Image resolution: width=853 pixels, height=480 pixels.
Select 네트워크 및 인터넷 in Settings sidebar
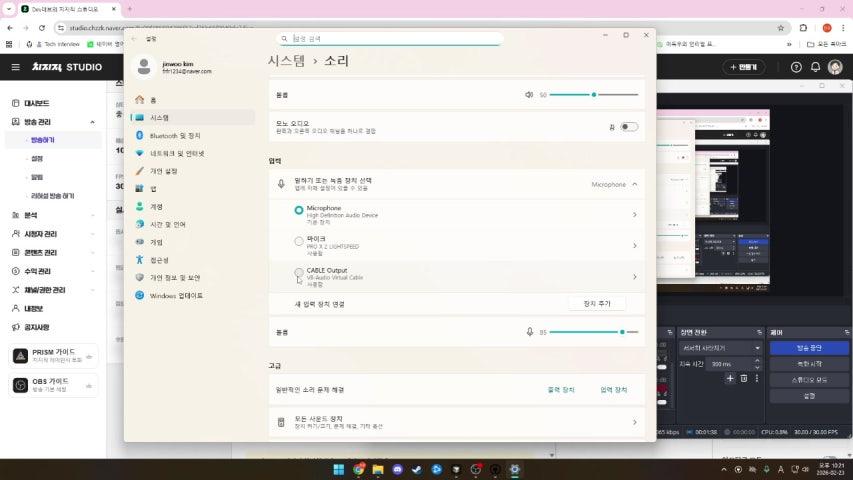click(177, 153)
